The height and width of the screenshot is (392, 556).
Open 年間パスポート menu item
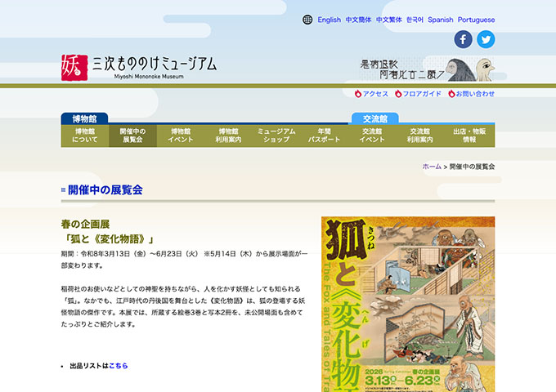click(324, 136)
